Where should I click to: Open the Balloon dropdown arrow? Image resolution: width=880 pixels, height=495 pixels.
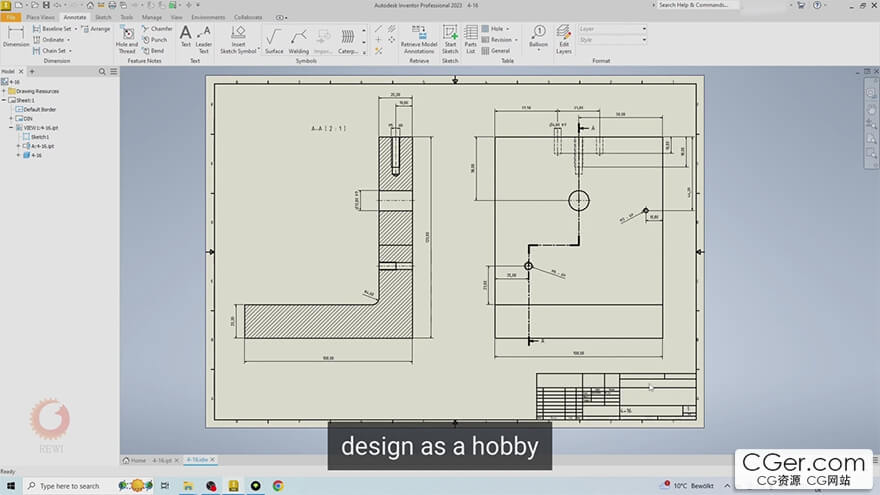539,51
